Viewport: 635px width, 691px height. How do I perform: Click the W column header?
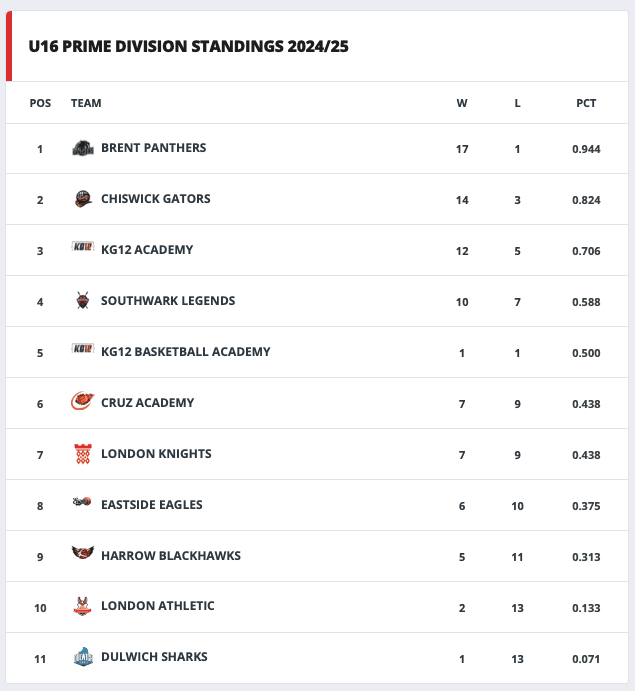tap(462, 103)
